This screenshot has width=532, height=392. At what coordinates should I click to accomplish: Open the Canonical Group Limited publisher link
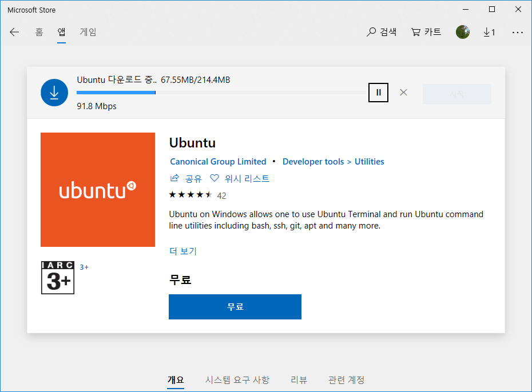click(x=218, y=162)
